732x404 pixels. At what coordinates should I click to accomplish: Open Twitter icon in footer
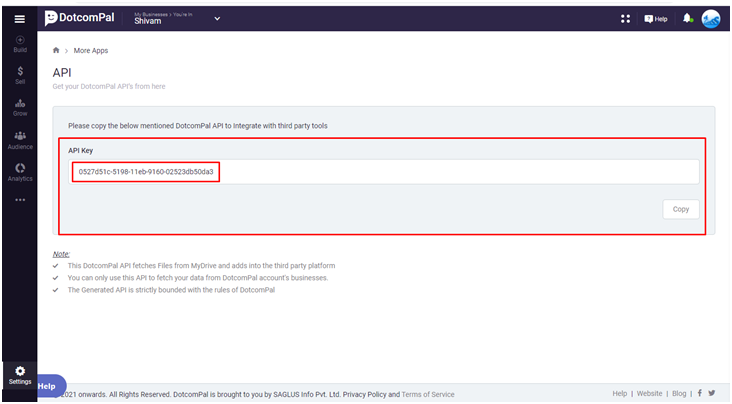pos(711,393)
